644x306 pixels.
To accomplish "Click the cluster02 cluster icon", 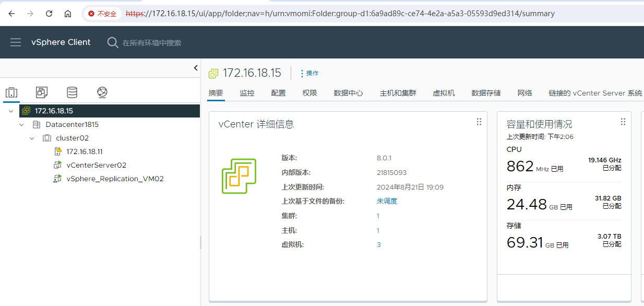I will pos(46,138).
